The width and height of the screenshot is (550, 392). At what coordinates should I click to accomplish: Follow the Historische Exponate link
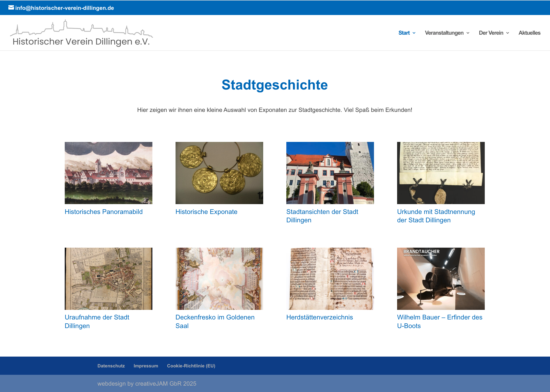[x=206, y=212]
